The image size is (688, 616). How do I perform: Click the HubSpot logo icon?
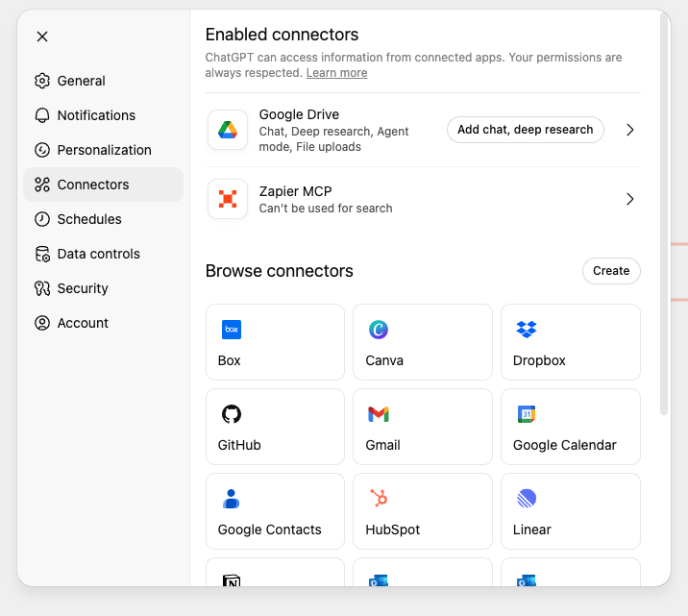(379, 499)
